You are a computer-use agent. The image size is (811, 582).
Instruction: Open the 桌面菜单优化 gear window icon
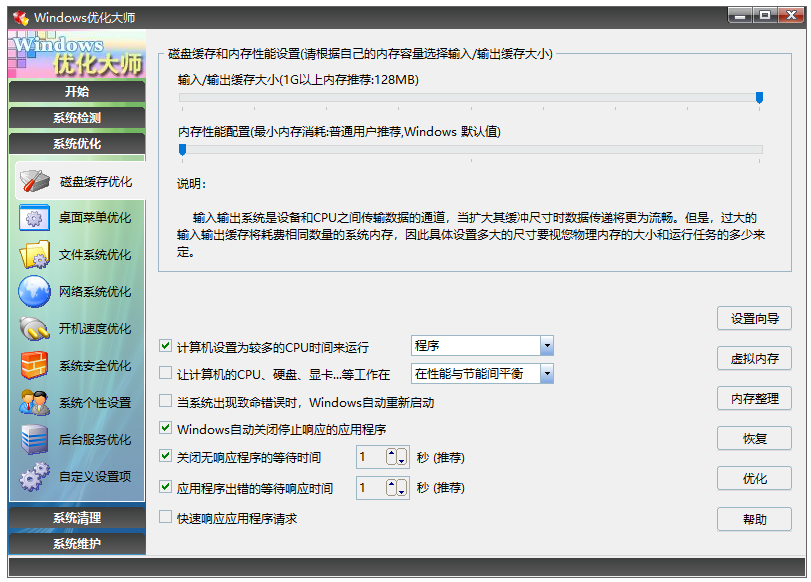pos(34,217)
